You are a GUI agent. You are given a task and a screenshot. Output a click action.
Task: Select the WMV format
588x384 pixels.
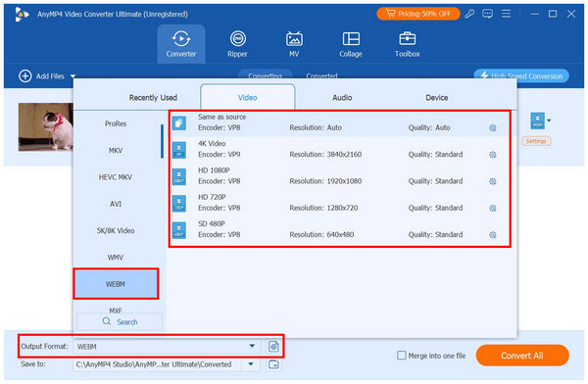coord(116,258)
